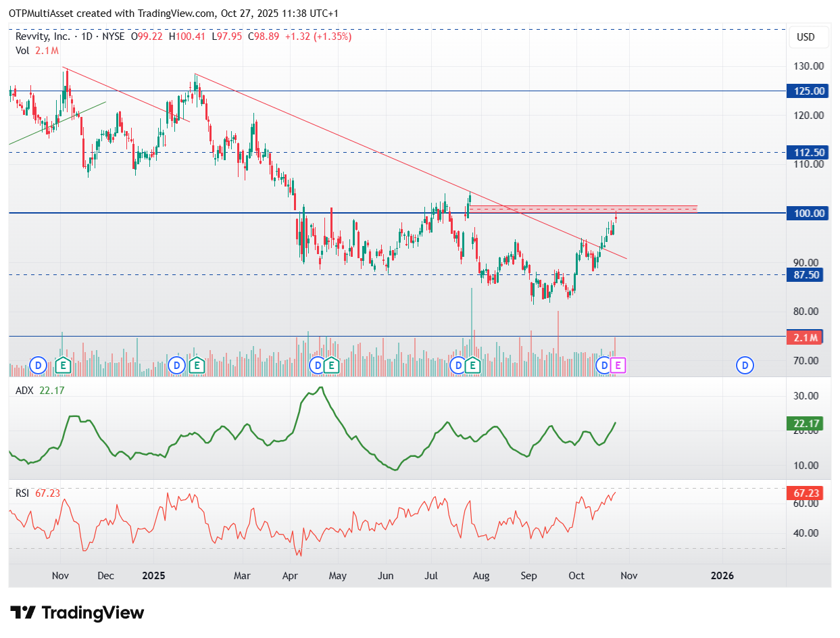Click the Revvity, Inc. symbol title
The width and height of the screenshot is (840, 638).
click(43, 36)
